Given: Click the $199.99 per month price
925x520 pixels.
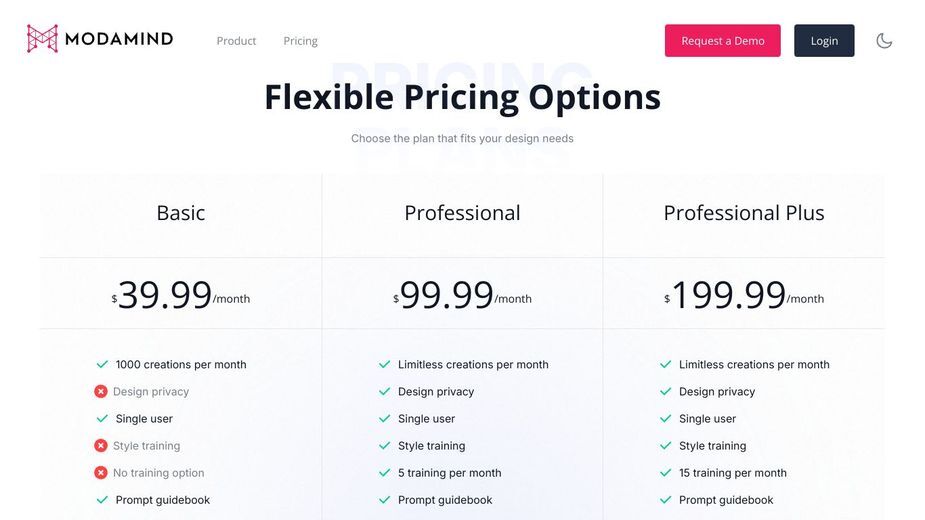Looking at the screenshot, I should (744, 295).
